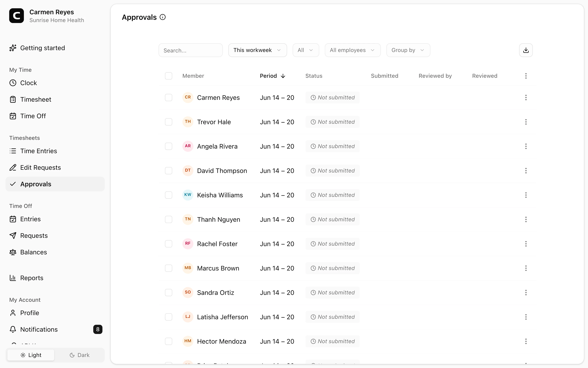This screenshot has height=368, width=588.
Task: Click Sandra Ortiz's Jun 14 – 20 period
Action: point(277,293)
